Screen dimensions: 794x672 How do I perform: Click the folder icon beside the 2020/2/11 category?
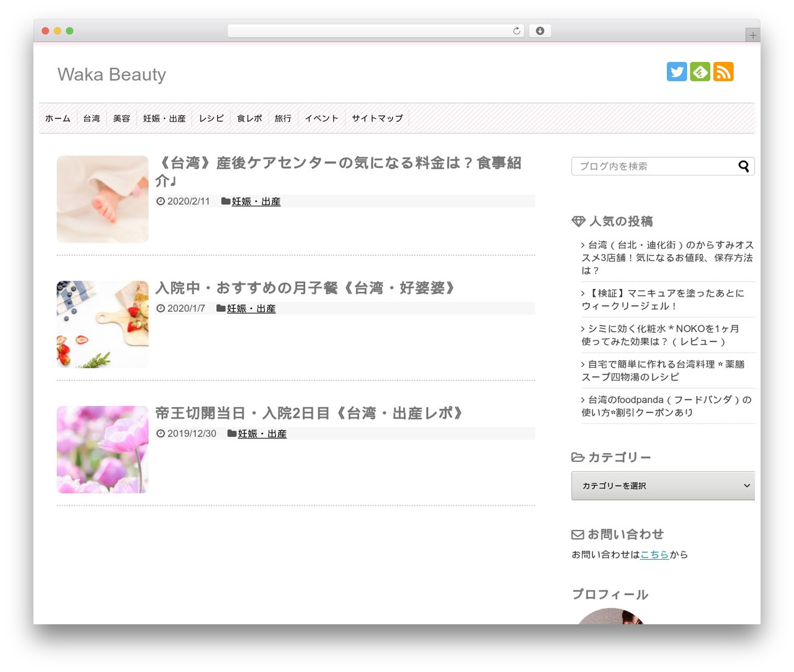tap(226, 201)
